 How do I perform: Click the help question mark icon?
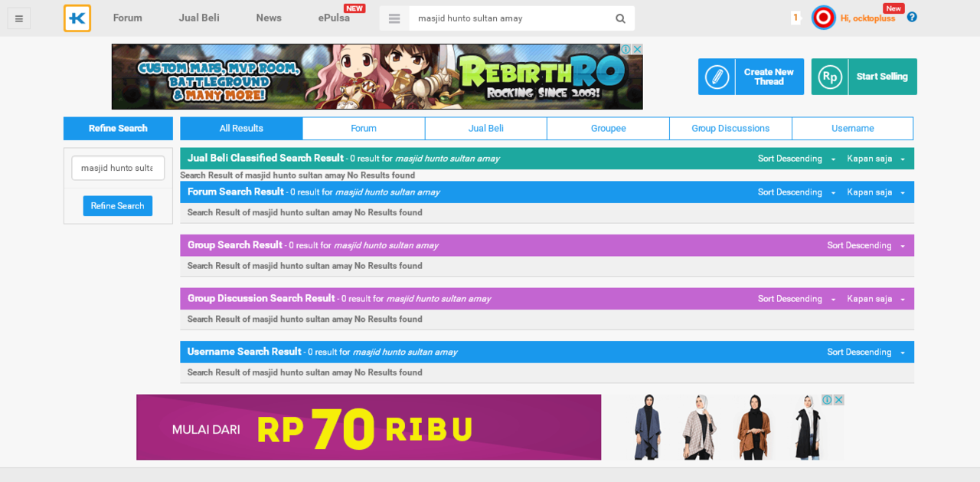coord(912,17)
